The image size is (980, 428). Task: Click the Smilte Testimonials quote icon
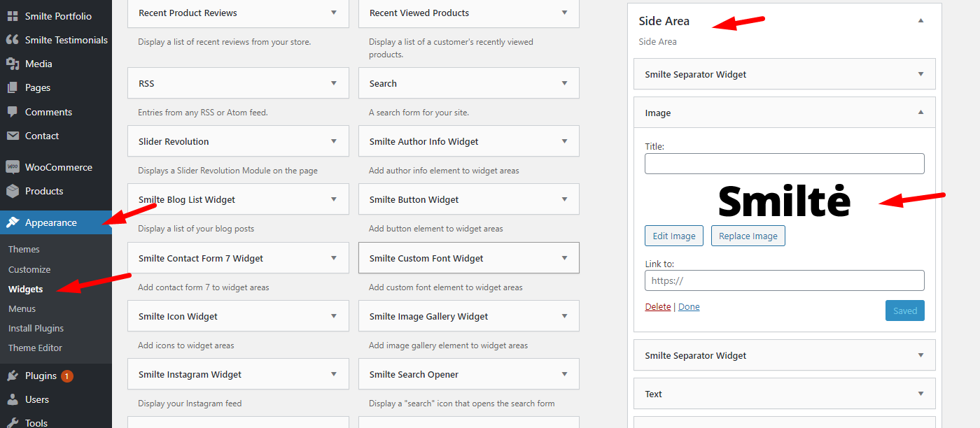[x=13, y=40]
